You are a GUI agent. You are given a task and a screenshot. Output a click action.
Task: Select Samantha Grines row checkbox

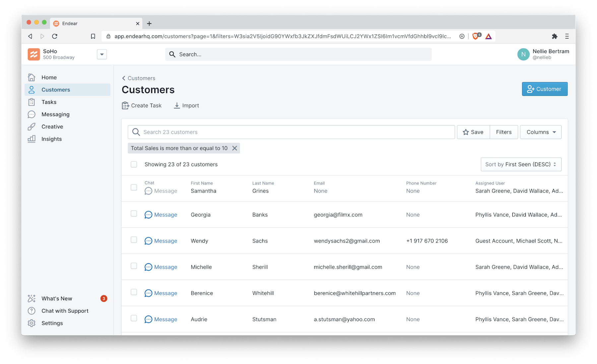point(134,187)
